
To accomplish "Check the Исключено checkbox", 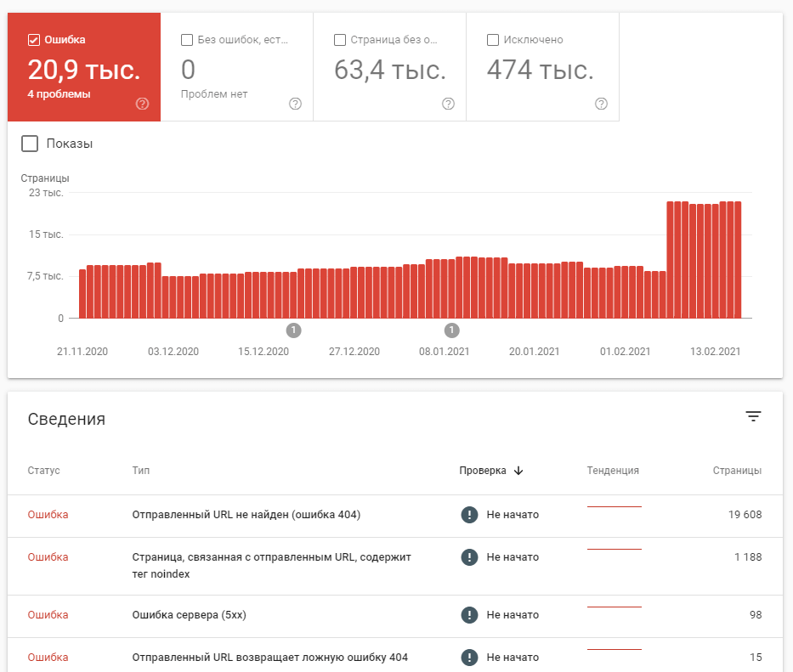I will 493,40.
